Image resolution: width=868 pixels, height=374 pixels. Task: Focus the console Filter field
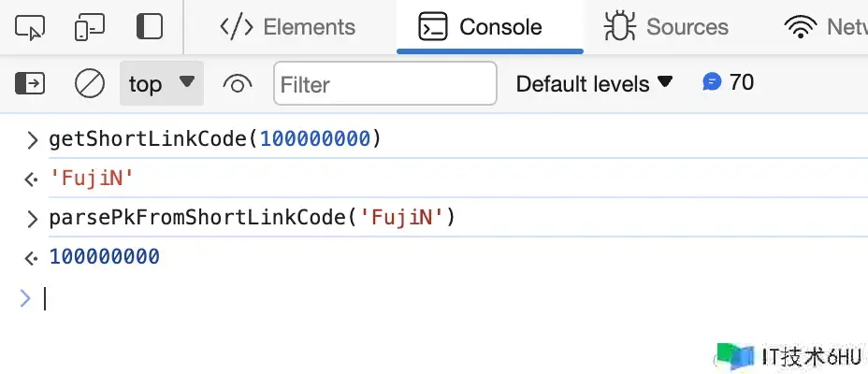[384, 84]
